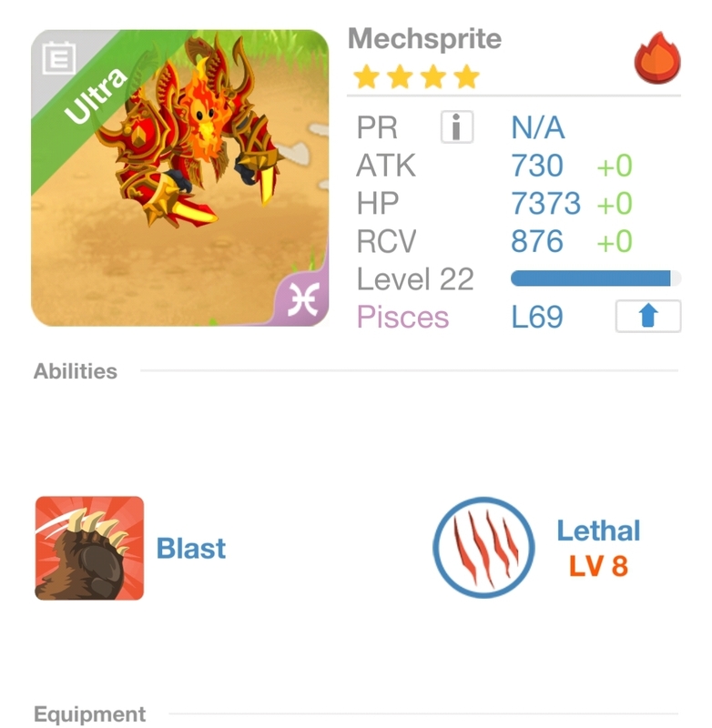Tap the Level 22 experience progress bar
Screen dimensions: 712x728
pos(595,278)
